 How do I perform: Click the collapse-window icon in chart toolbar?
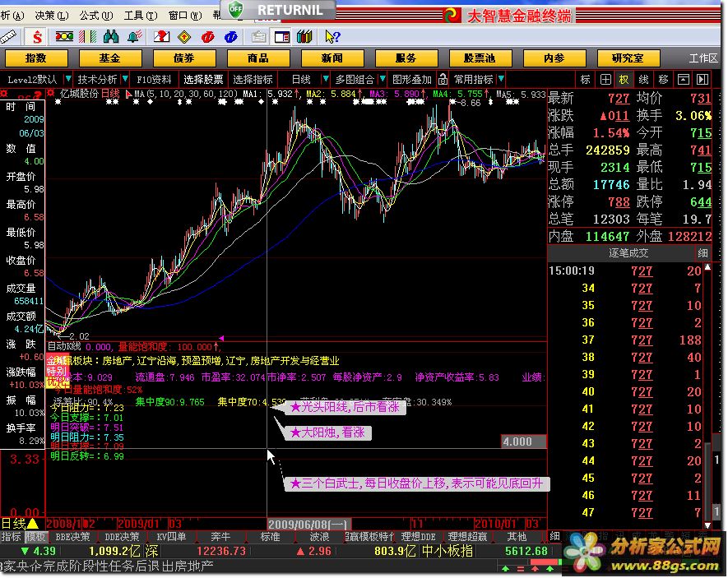684,79
